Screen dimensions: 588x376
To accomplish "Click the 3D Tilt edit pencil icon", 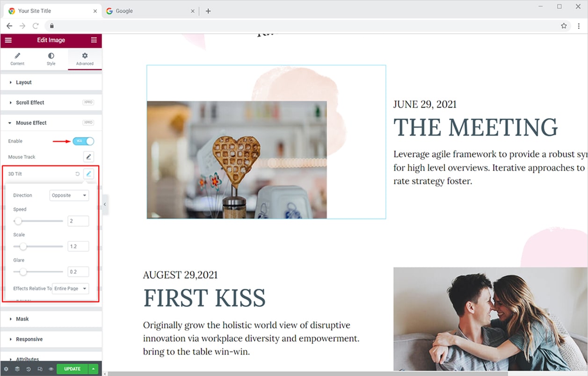I will point(88,174).
